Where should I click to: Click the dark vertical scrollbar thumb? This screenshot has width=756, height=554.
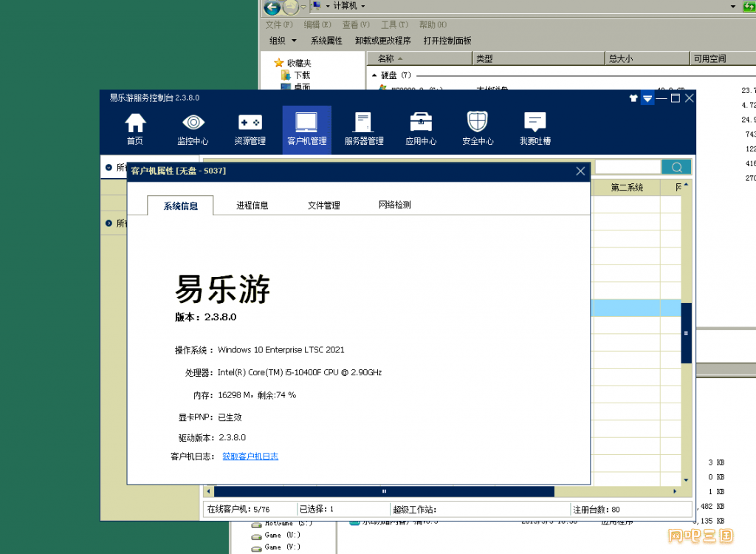(686, 333)
